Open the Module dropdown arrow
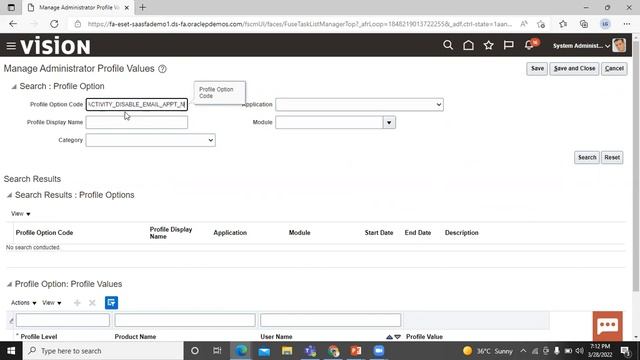Viewport: 640px width, 360px height. click(x=389, y=122)
